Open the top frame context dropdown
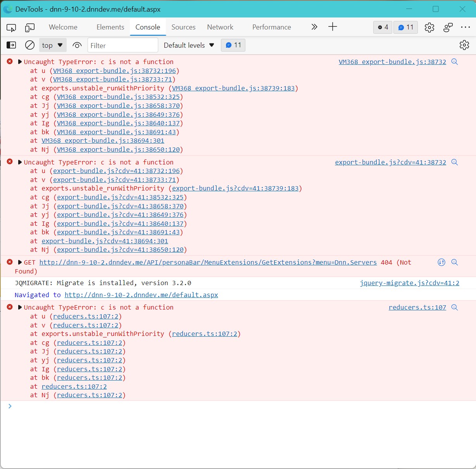This screenshot has width=476, height=469. pos(52,45)
